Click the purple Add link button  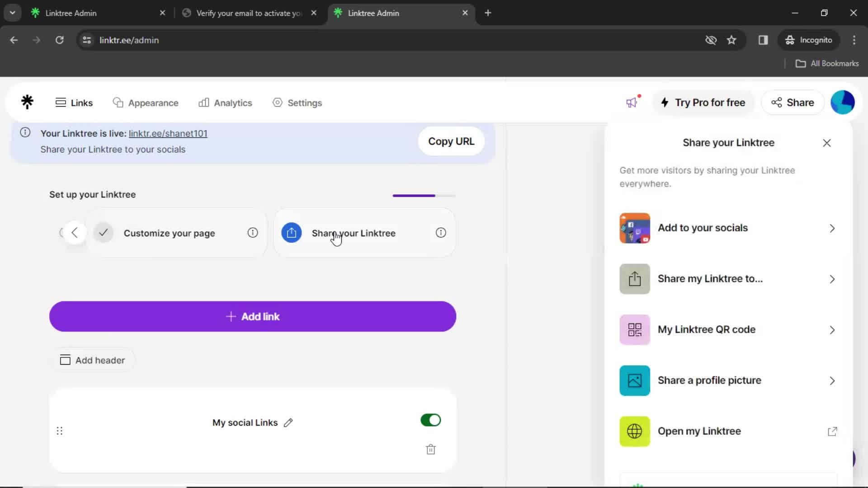click(253, 316)
